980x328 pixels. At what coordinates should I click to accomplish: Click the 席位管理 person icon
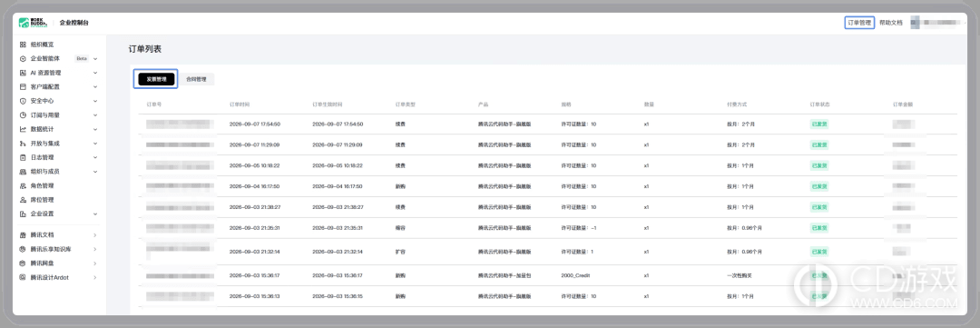pos(23,200)
